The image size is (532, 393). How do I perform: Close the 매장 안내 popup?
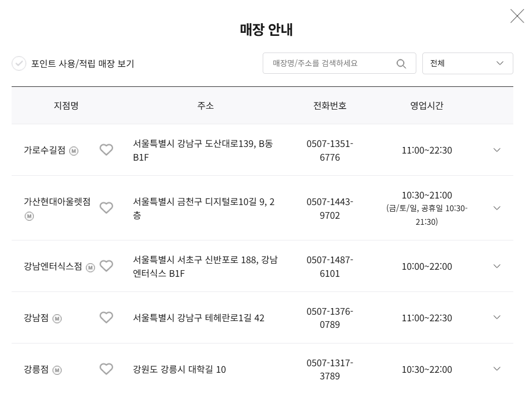point(517,16)
